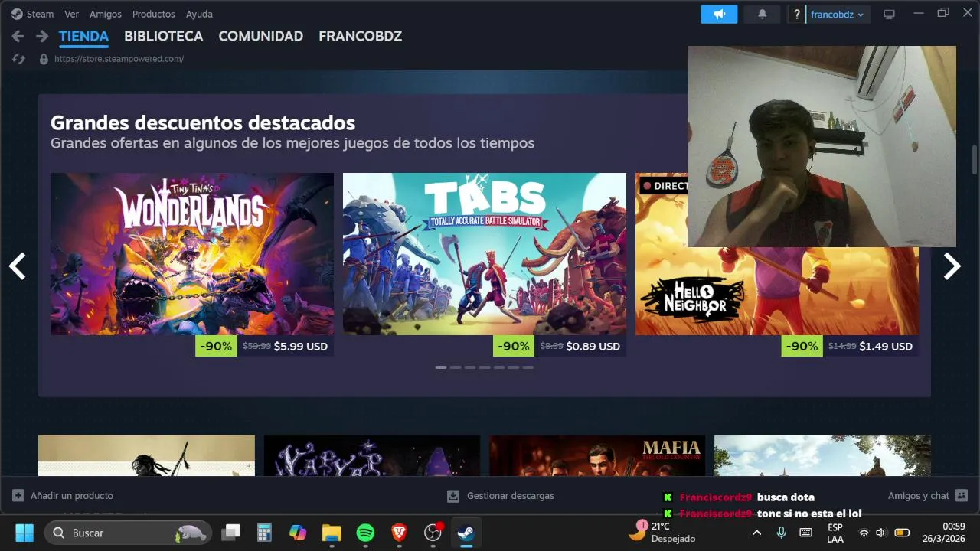The height and width of the screenshot is (551, 980).
Task: Reload the store page
Action: tap(19, 59)
